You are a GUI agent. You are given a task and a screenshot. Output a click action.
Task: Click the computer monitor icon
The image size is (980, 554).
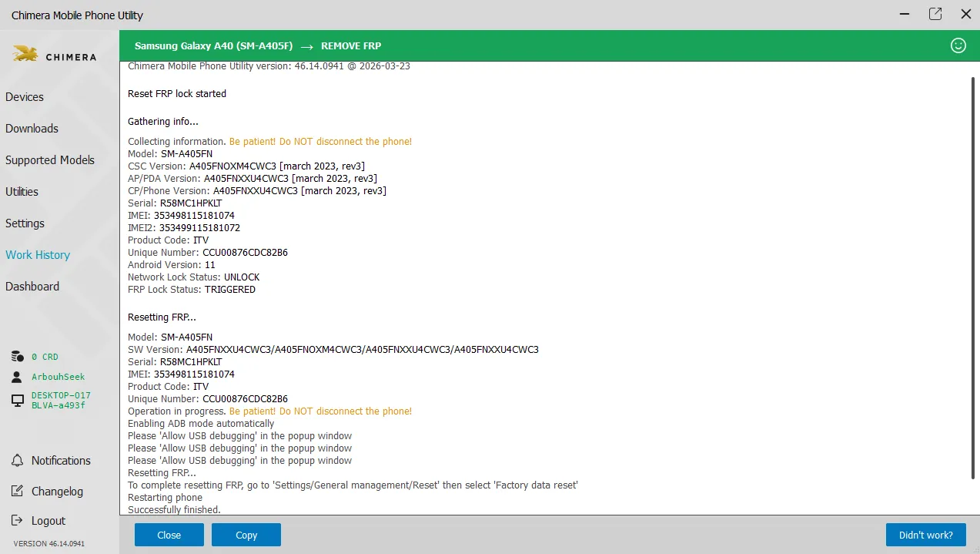tap(17, 401)
